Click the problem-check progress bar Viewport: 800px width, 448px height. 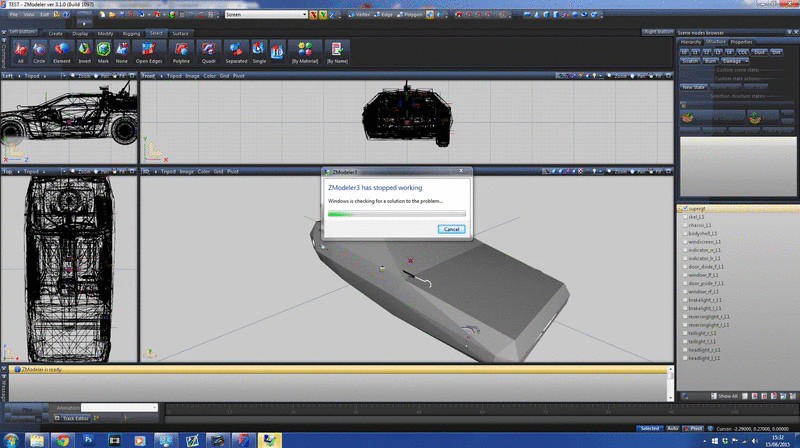pos(396,214)
